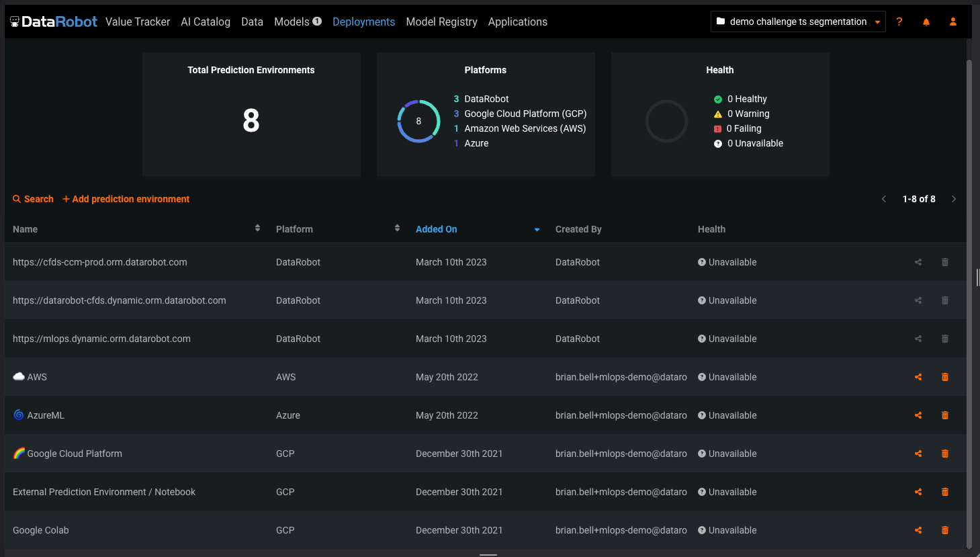
Task: Click the Google Cloud rainbow icon
Action: coord(19,453)
